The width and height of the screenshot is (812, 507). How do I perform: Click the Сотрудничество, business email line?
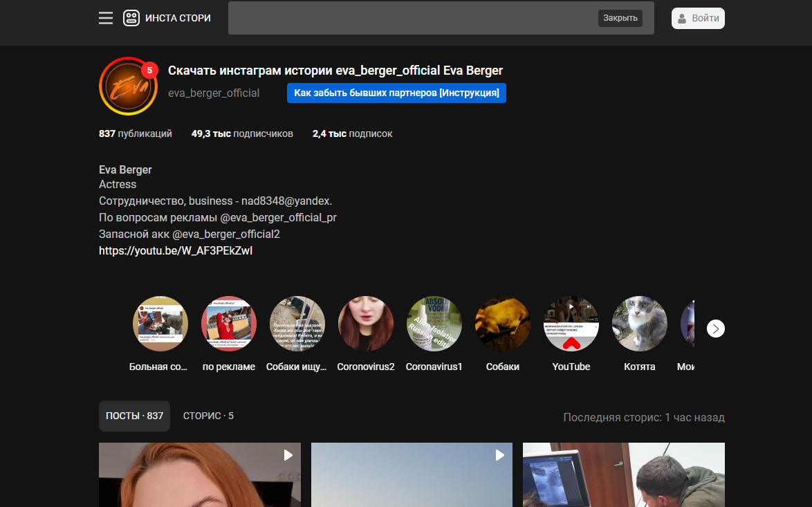[x=215, y=201]
